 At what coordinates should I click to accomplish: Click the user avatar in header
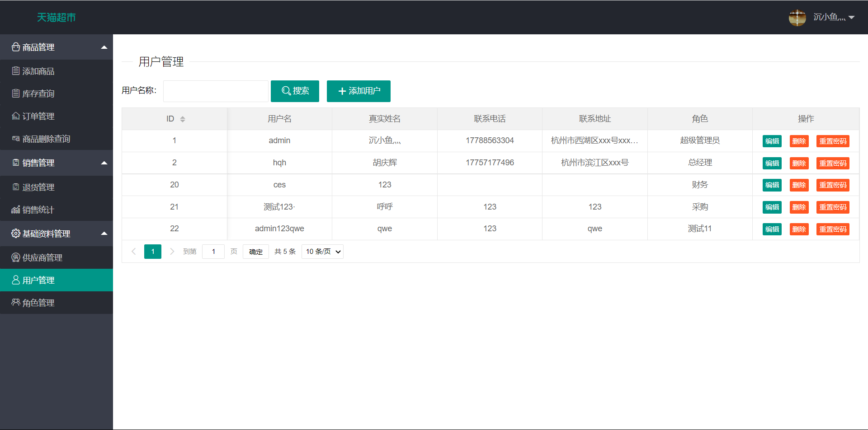[x=797, y=18]
